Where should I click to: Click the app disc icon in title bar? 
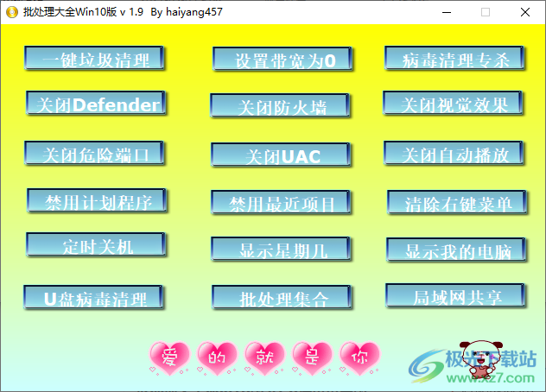[12, 12]
